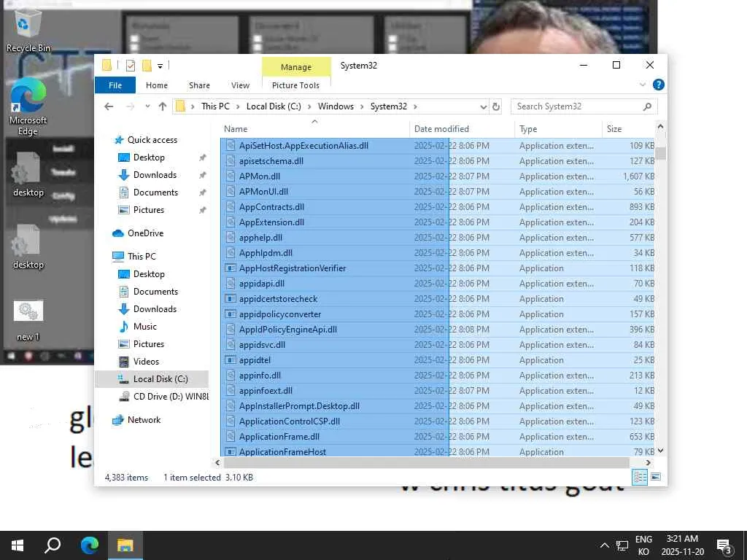Viewport: 747px width, 560px height.
Task: Sort by the Date modified column header
Action: (462, 129)
